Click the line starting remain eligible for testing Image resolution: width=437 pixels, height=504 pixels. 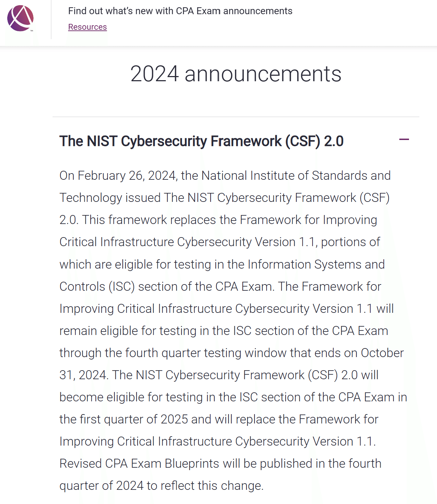(x=224, y=331)
